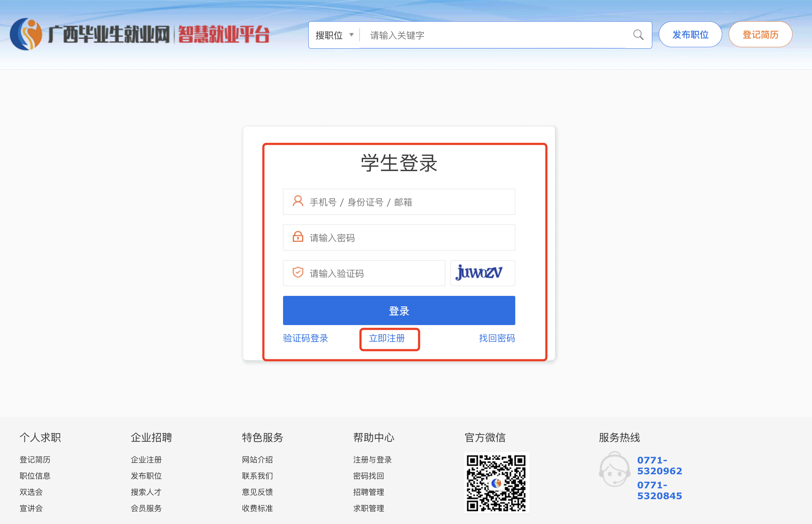Click the 登记简历 header button

pos(760,35)
